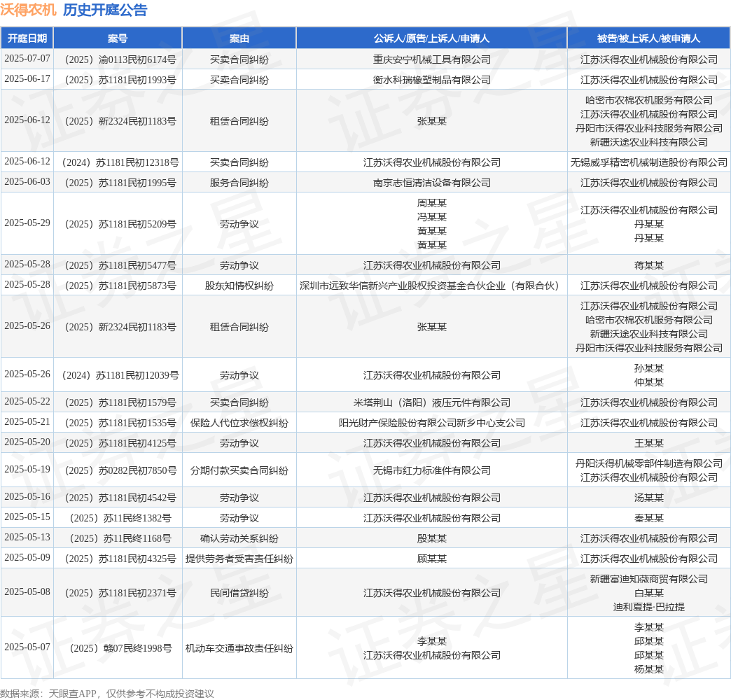Image resolution: width=731 pixels, height=700 pixels.
Task: Click plaintiff 南京志恒清洁设备有限公司
Action: pyautogui.click(x=432, y=183)
